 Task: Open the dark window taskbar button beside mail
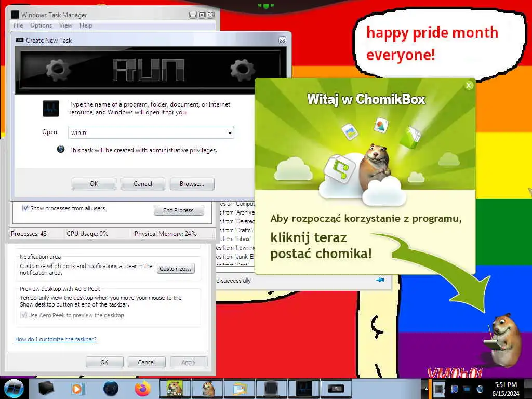click(x=271, y=389)
